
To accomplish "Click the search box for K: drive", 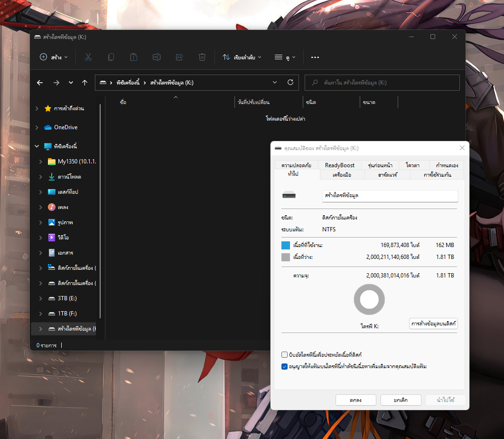I will tap(382, 83).
